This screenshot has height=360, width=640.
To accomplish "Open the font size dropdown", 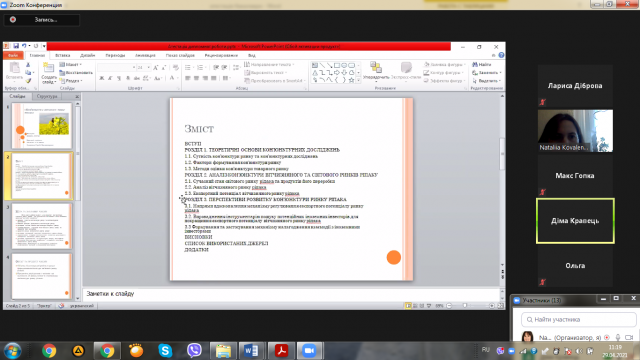I will [x=148, y=67].
